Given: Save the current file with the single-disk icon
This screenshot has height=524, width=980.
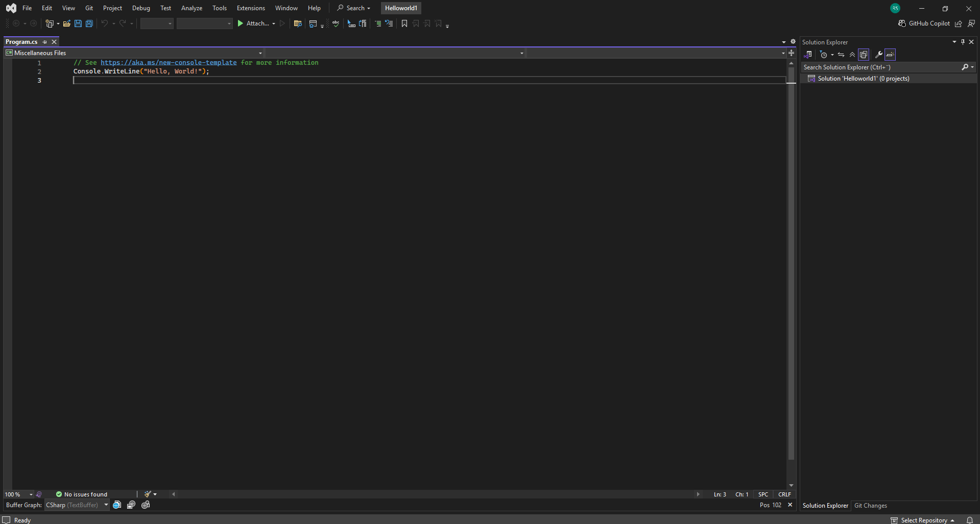Looking at the screenshot, I should [x=78, y=23].
